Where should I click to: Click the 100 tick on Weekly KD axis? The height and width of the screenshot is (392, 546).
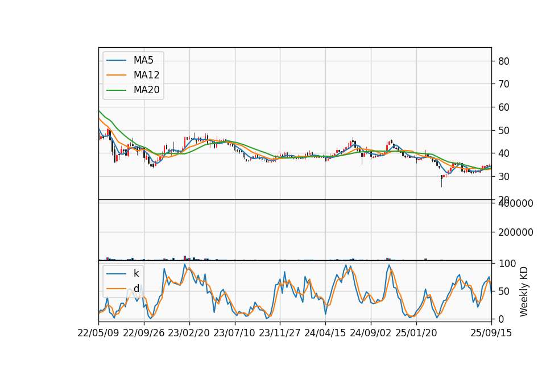tap(507, 264)
